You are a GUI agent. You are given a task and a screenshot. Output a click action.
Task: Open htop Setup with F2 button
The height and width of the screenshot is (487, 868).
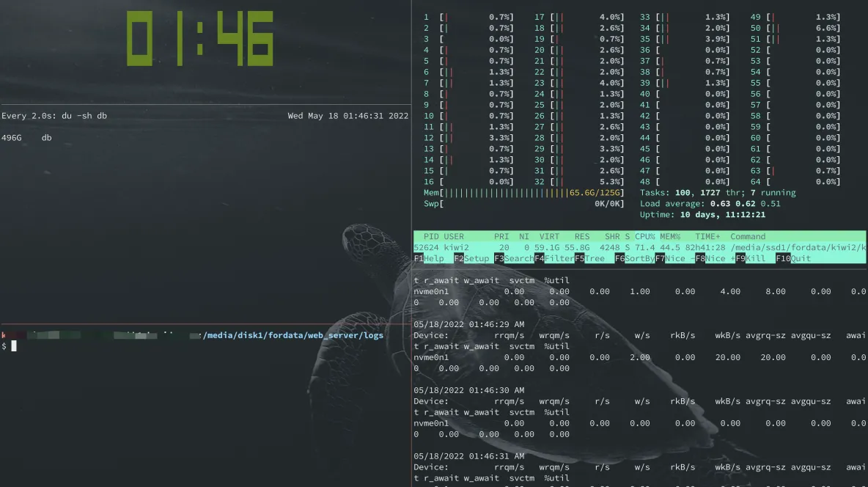(x=471, y=259)
